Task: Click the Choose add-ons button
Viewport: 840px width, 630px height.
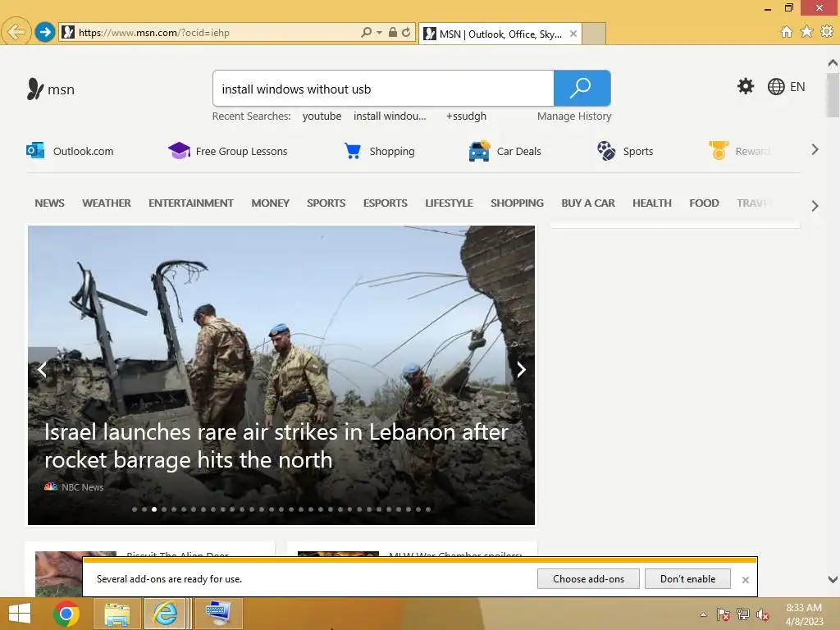Action: [x=588, y=579]
